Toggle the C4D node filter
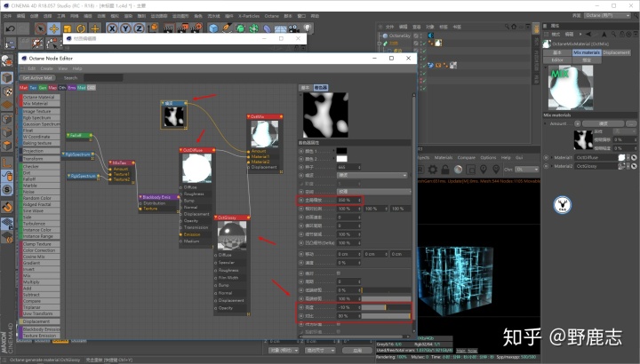Image resolution: width=640 pixels, height=364 pixels. click(x=92, y=88)
